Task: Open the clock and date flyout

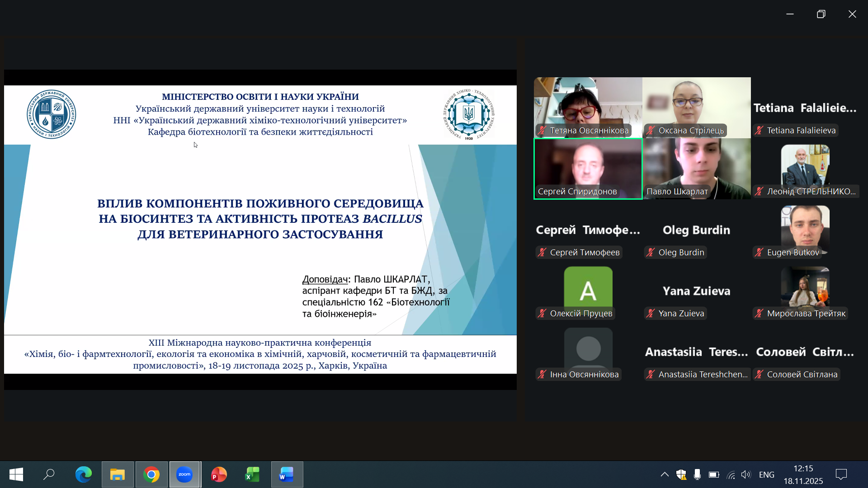Action: pos(803,474)
